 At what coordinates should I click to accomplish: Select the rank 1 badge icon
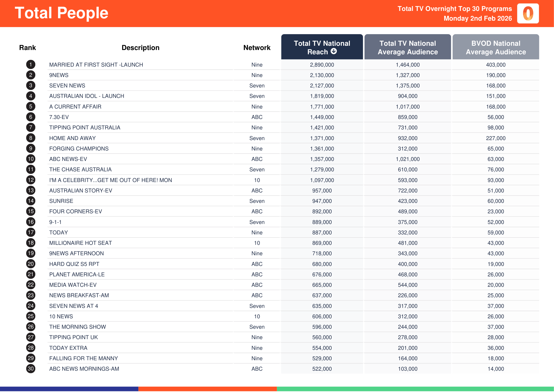pos(30,64)
